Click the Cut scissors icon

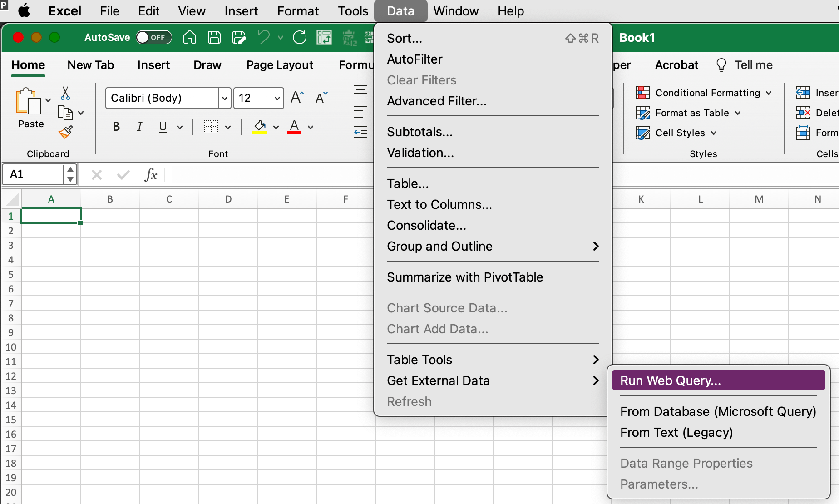pos(65,93)
